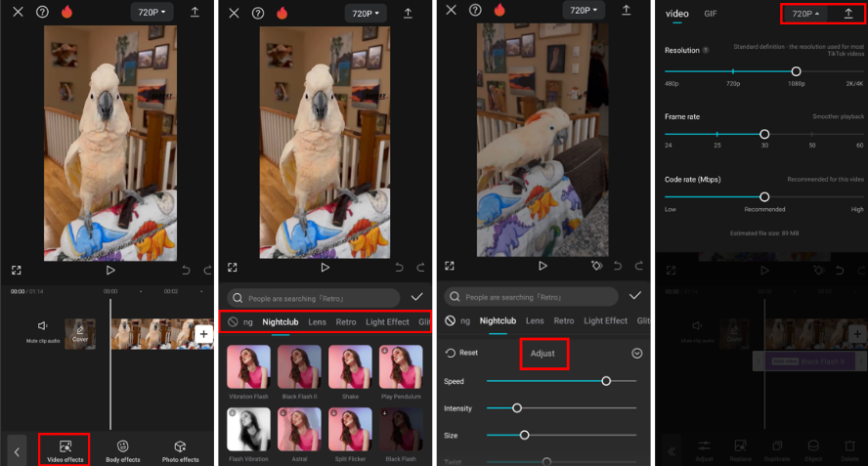Switch to Light Effect tab on the effect thumbnails screen

pyautogui.click(x=387, y=322)
